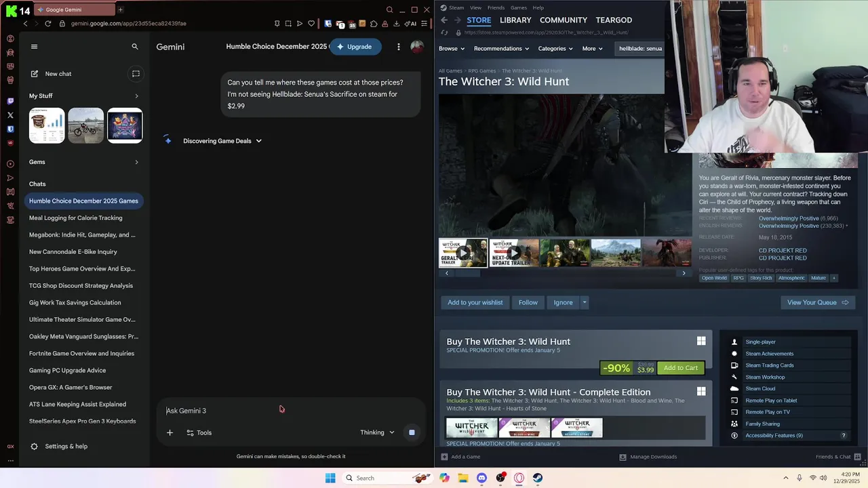Open a new tab with the plus button
868x488 pixels.
[x=120, y=9]
